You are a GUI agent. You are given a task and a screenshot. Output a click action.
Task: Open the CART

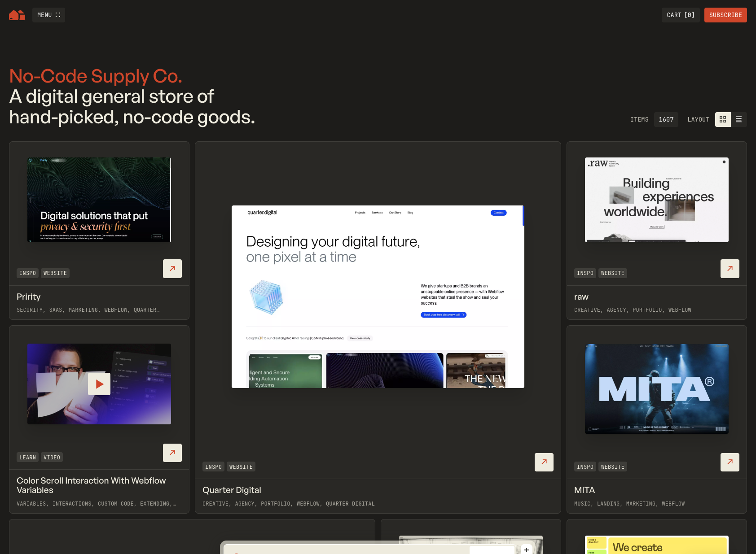tap(680, 15)
